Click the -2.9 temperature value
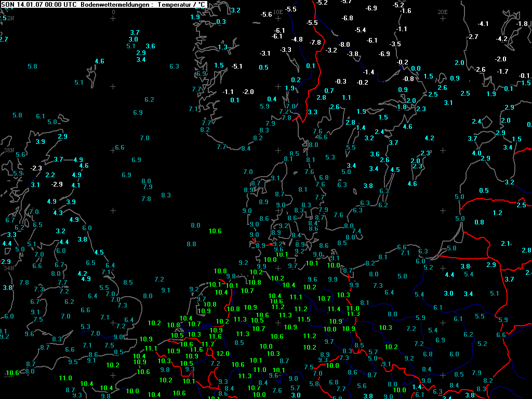532x399 pixels. coord(57,184)
